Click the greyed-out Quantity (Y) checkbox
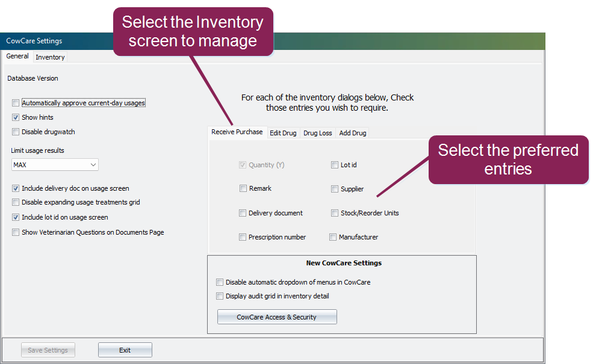This screenshot has height=364, width=599. 243,165
